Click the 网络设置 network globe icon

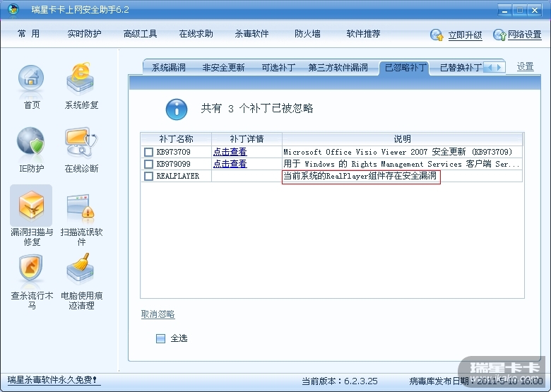[499, 35]
